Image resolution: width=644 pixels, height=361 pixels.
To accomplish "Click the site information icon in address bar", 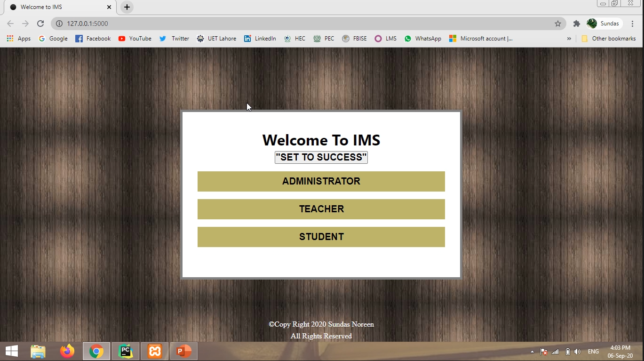I will pos(59,24).
